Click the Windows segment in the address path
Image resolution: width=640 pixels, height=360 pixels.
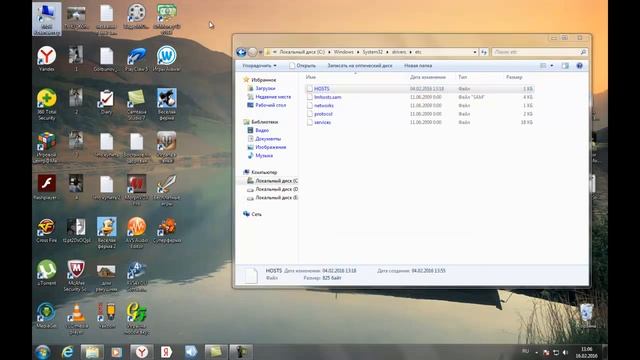(343, 52)
